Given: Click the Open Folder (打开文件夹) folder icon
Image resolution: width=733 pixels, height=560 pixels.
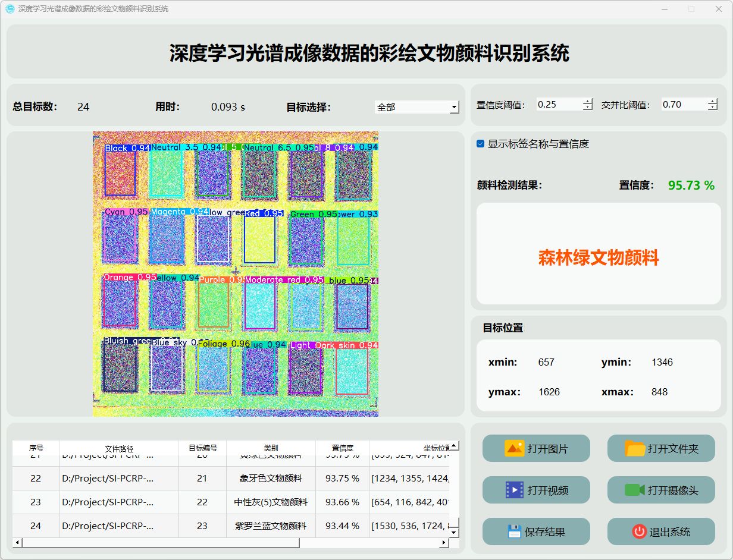Looking at the screenshot, I should click(x=635, y=448).
